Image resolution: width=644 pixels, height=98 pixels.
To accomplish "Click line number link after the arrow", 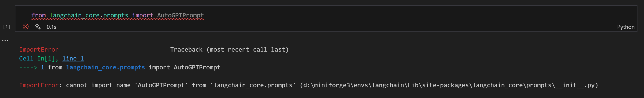I will click(43, 68).
